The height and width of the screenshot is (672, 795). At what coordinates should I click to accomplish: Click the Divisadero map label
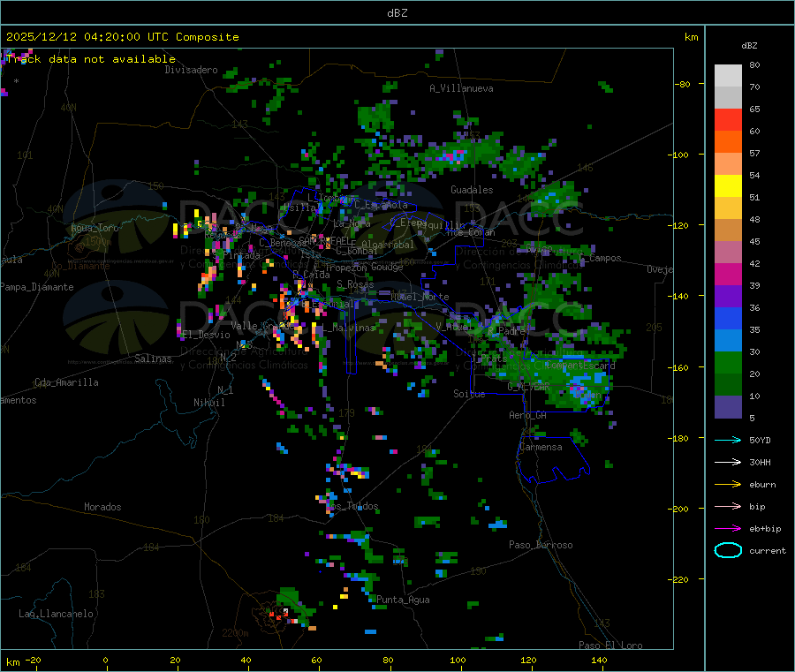[x=191, y=70]
